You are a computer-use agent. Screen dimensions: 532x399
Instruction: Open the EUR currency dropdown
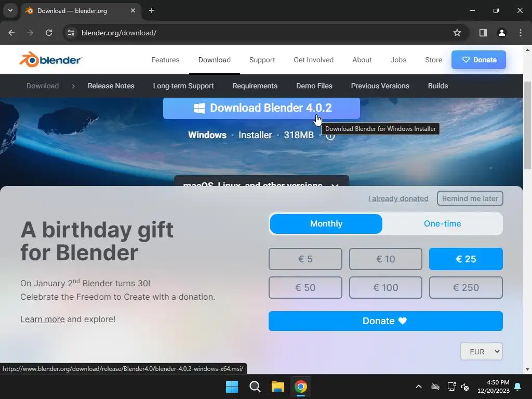tap(481, 351)
